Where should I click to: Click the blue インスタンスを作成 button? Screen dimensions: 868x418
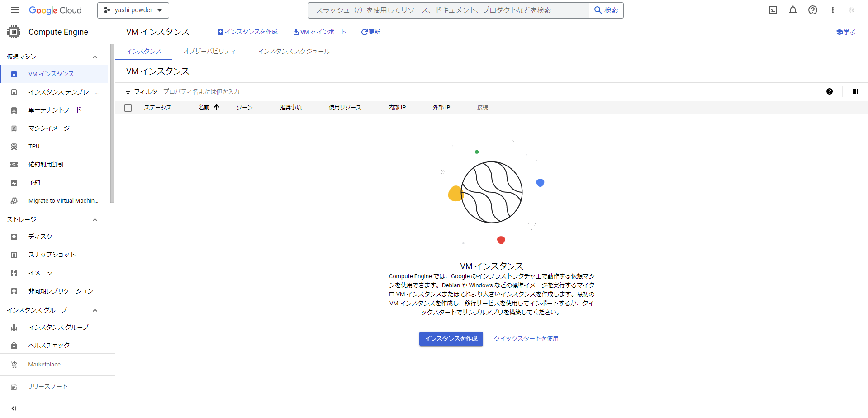(x=451, y=339)
